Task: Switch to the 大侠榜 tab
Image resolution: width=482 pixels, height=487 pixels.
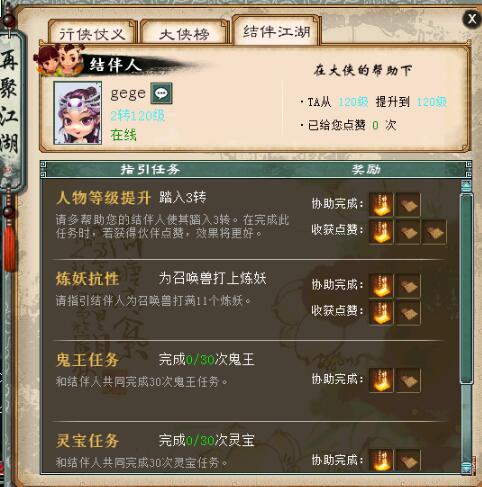Action: pyautogui.click(x=184, y=32)
